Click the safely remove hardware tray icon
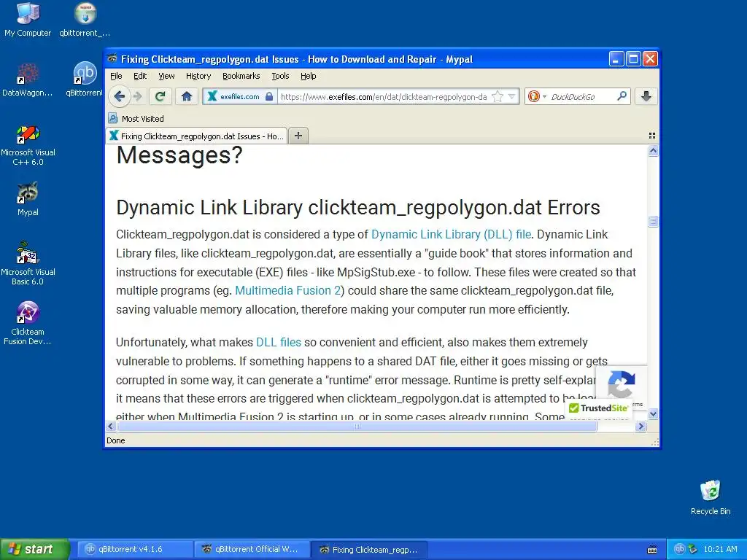 tap(692, 549)
